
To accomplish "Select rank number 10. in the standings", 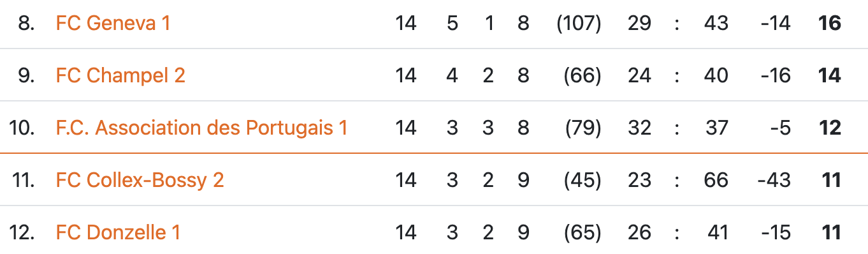I will (22, 128).
